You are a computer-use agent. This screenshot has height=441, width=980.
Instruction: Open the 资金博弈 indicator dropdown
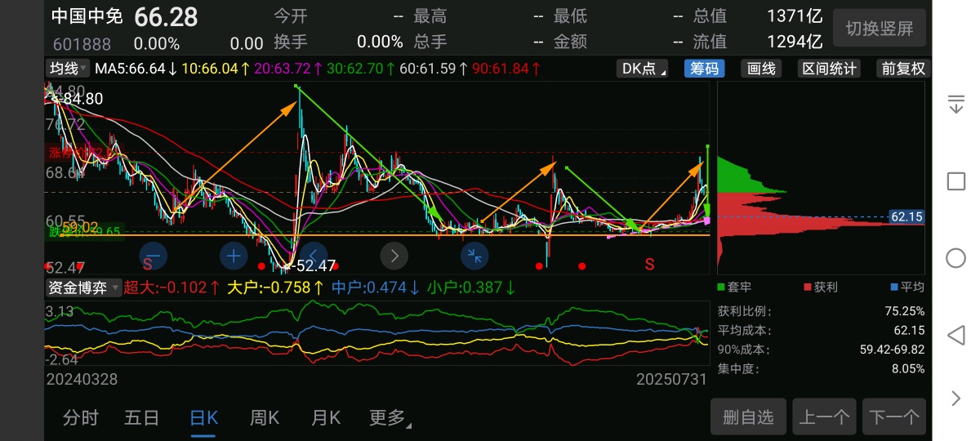point(83,287)
